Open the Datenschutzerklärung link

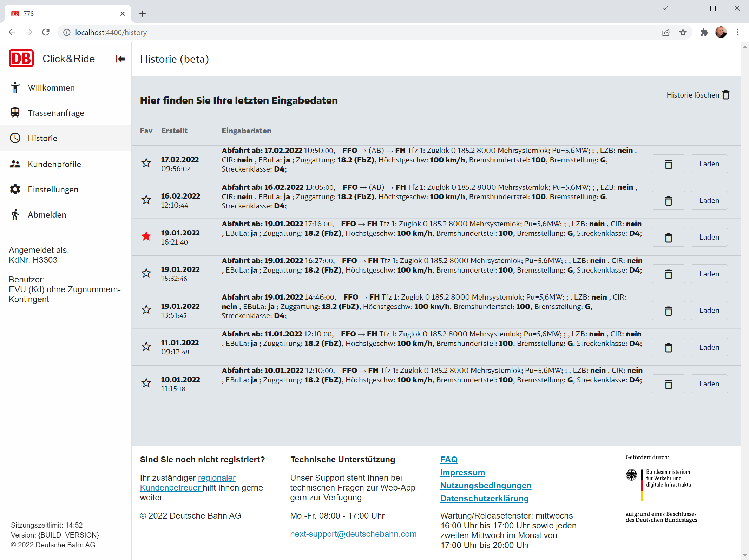484,499
